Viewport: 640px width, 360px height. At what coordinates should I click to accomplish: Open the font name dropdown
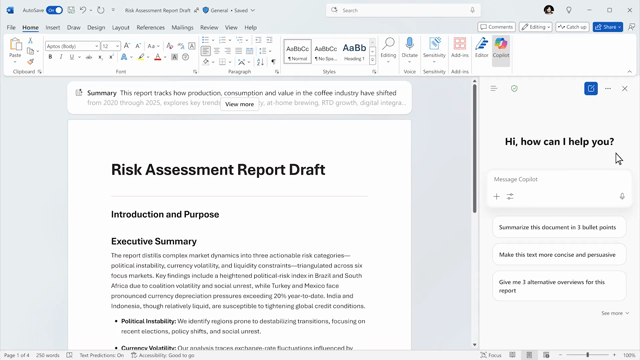click(96, 46)
